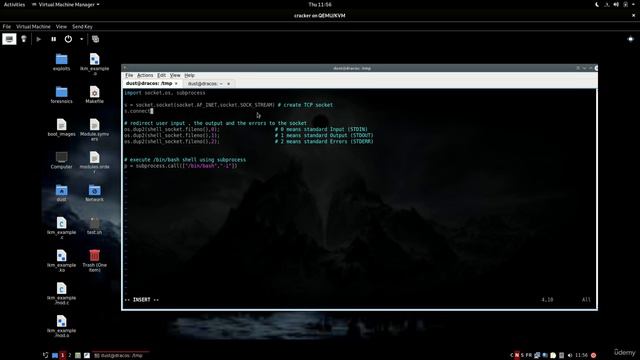Click the import socket,os, subprocess line
Image resolution: width=640 pixels, height=360 pixels.
coord(164,93)
